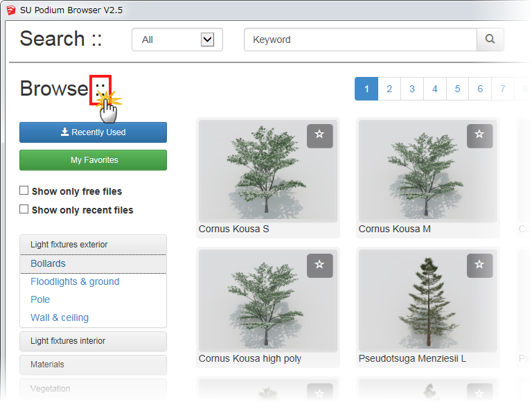Favorite Cornus Kousa S with star icon
The width and height of the screenshot is (532, 402).
[x=319, y=135]
